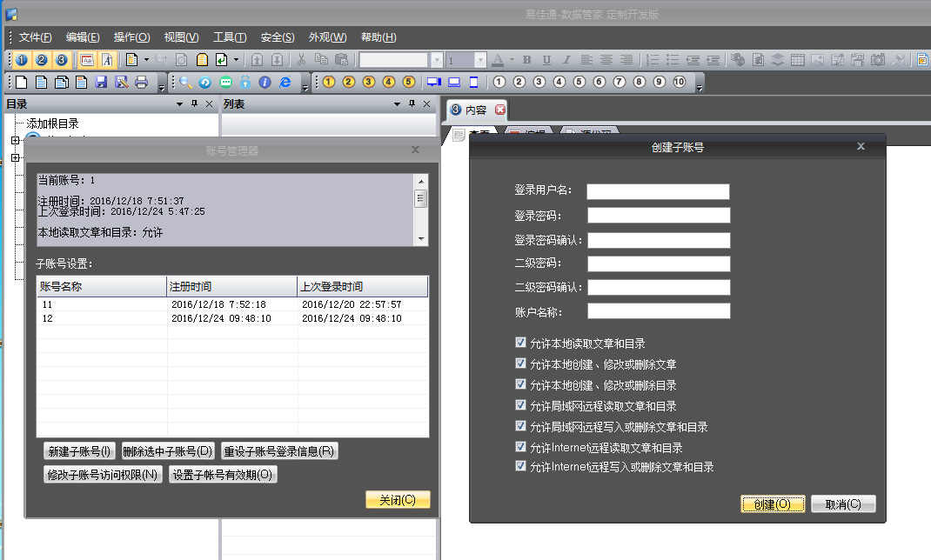Click the yellow circled number 5 icon
The image size is (931, 560).
[409, 83]
